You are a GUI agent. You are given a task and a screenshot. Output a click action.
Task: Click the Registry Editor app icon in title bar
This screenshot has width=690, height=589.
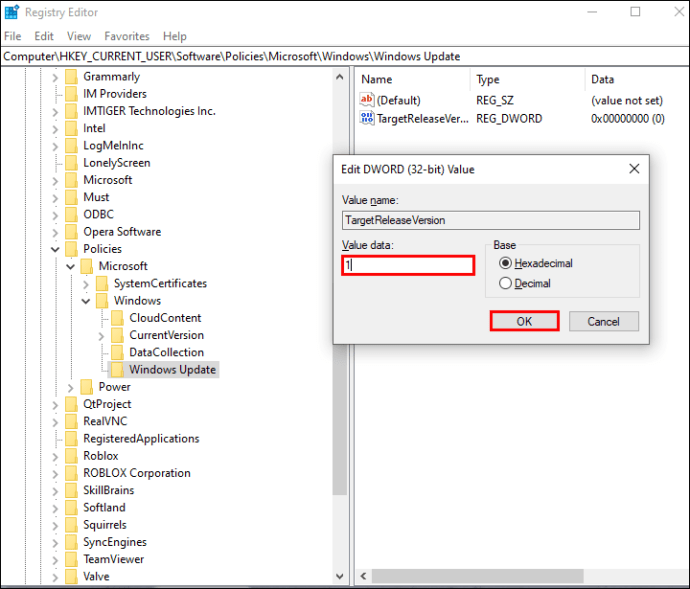pos(11,12)
